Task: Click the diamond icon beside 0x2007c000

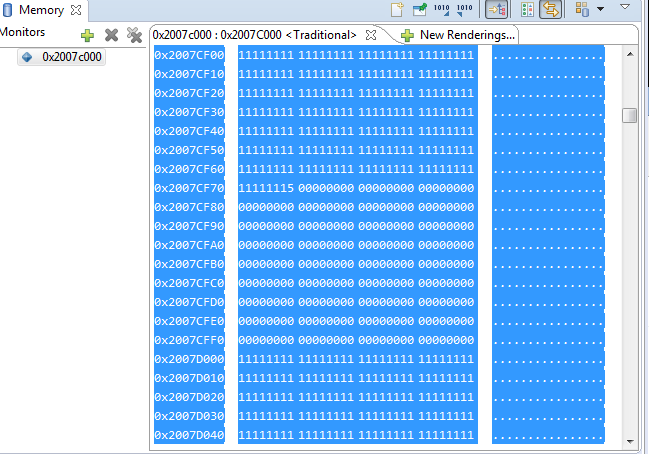Action: 27,57
